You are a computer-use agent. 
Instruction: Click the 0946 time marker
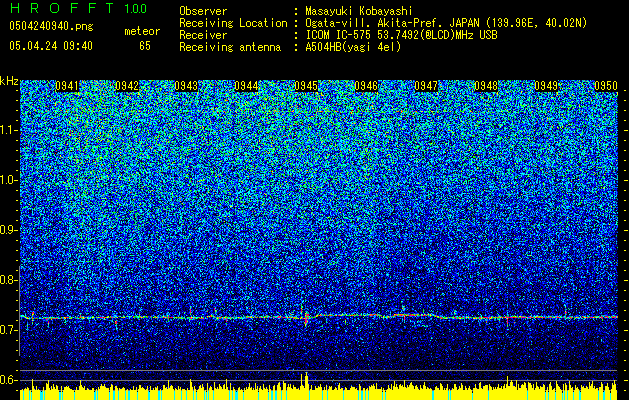point(366,86)
